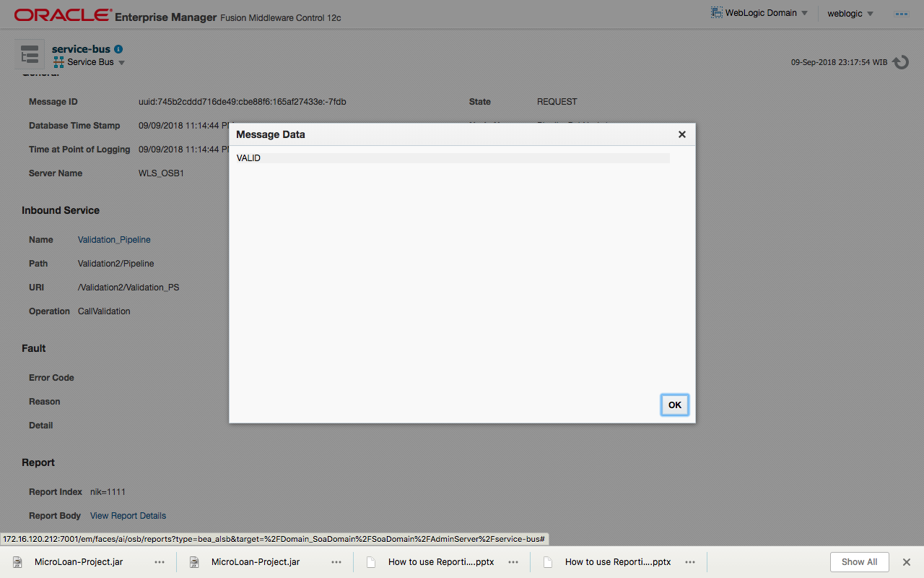Open first How to use Reporti....pptx download
Viewport: 924px width, 578px height.
[x=441, y=562]
